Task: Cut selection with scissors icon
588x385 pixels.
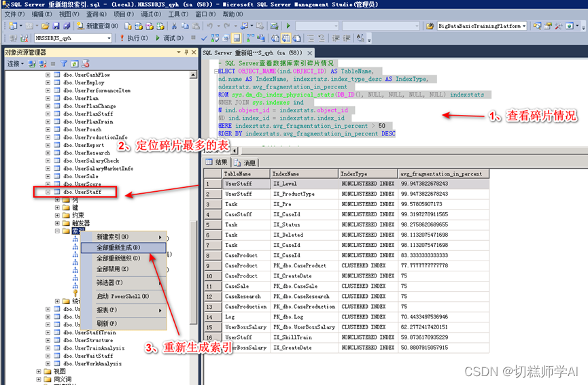Action: 174,26
